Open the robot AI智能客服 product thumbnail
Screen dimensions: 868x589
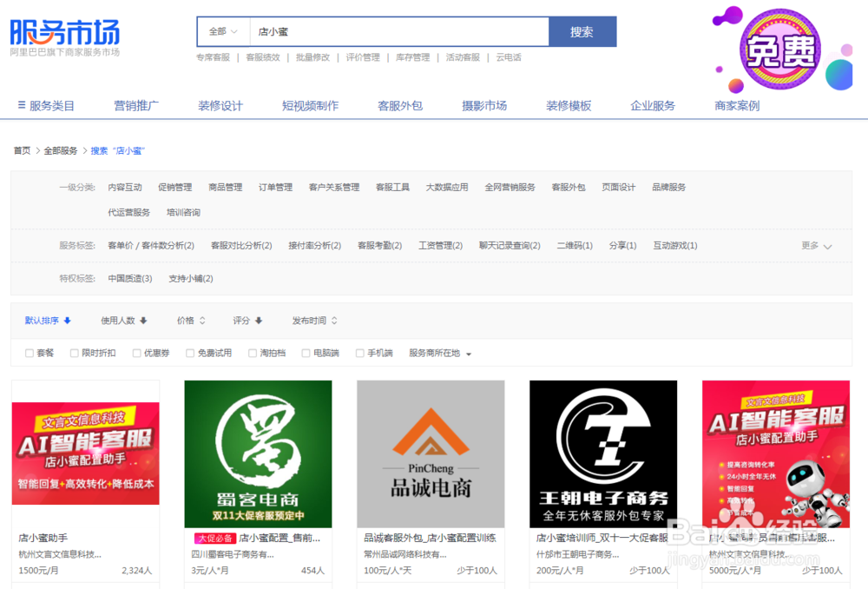point(776,453)
